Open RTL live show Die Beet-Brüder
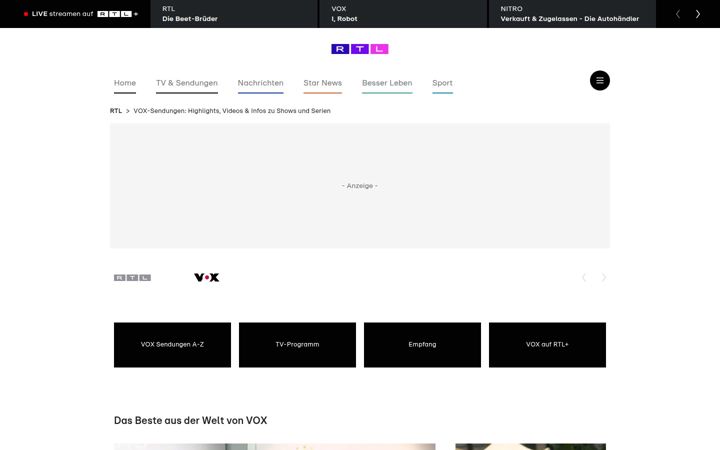The image size is (720, 450). [x=234, y=14]
